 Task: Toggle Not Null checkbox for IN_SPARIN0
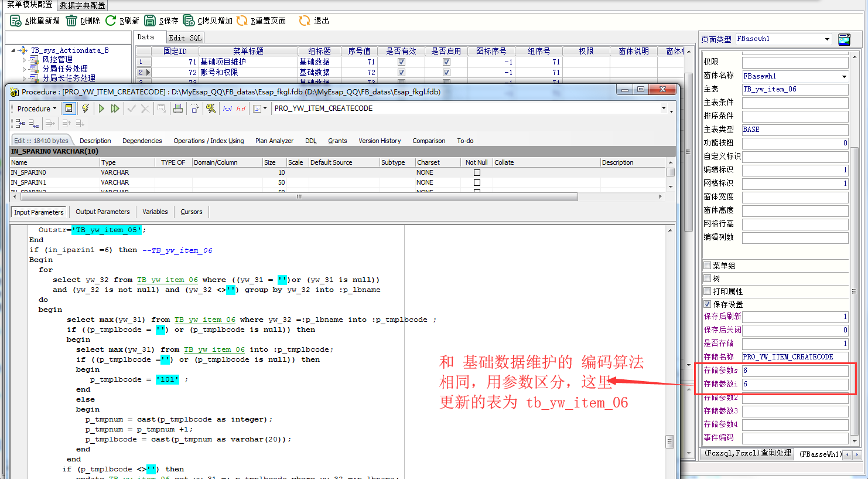coord(477,172)
